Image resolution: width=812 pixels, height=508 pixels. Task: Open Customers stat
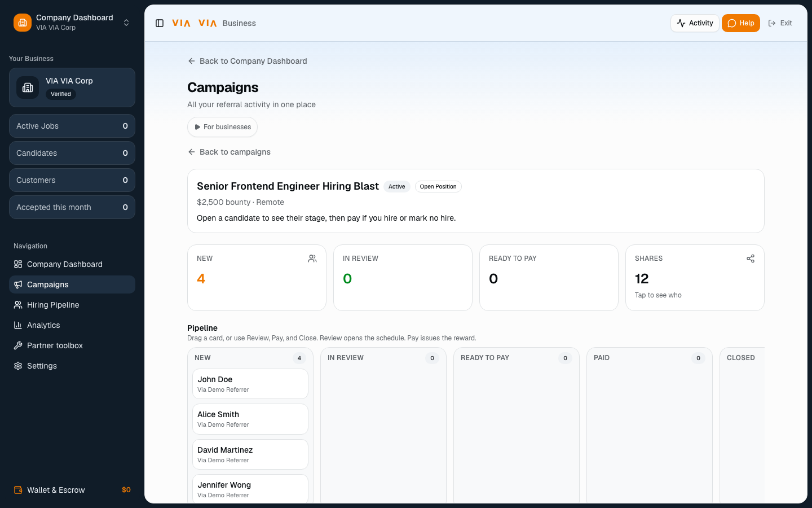(72, 180)
